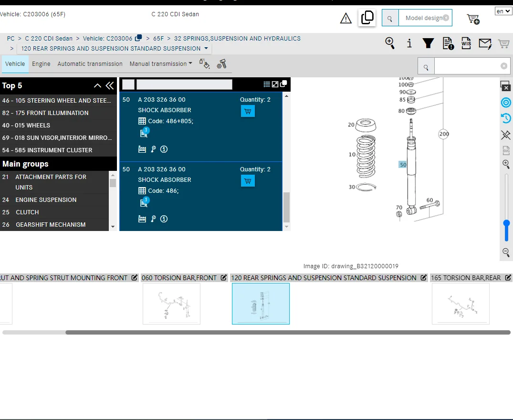Screen dimensions: 513x420
Task: Click the envelope with pencil feedback icon
Action: [x=485, y=43]
